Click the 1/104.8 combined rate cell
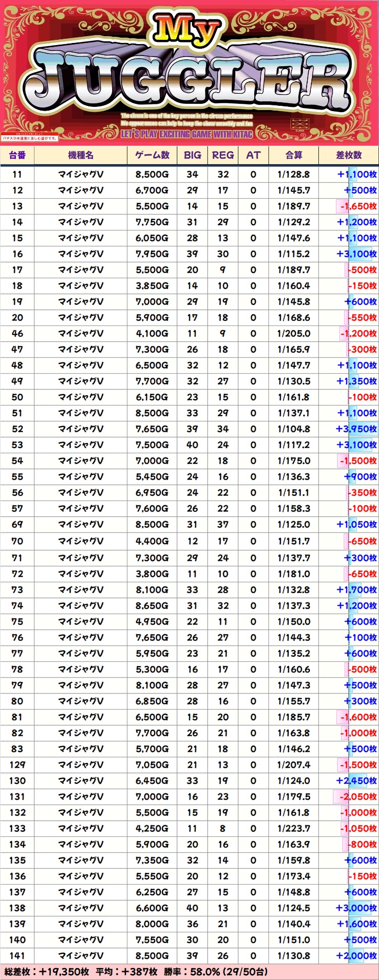The height and width of the screenshot is (980, 379). (294, 429)
